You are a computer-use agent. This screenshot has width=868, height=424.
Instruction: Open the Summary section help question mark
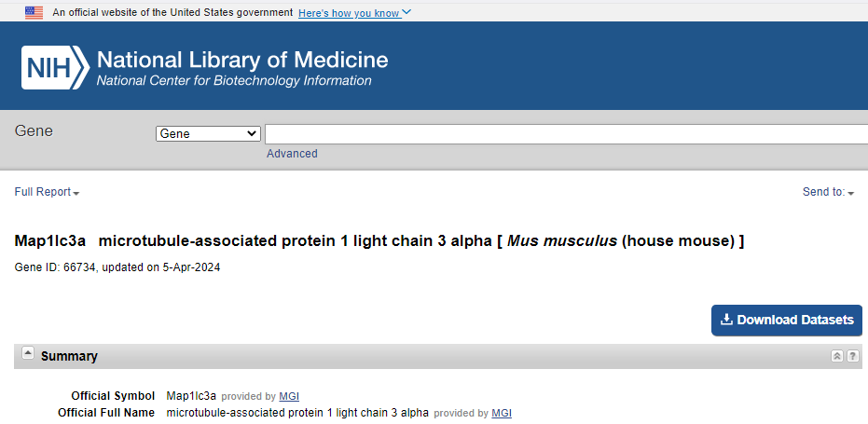pyautogui.click(x=852, y=356)
